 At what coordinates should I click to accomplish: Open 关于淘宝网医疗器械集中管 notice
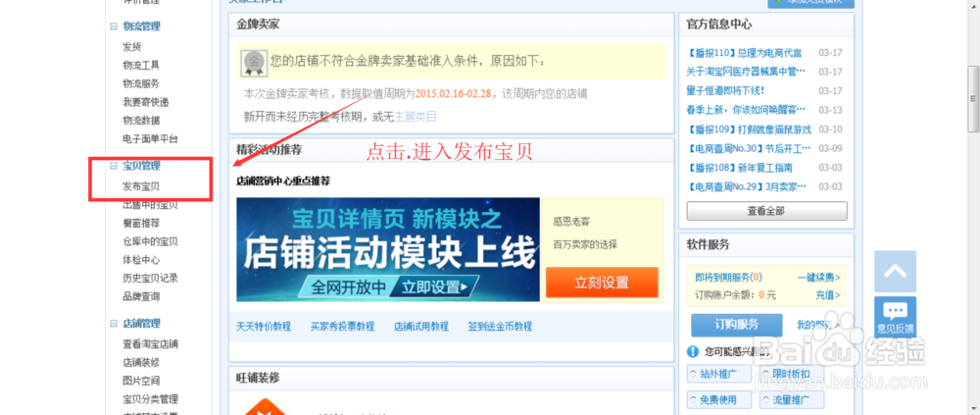pyautogui.click(x=746, y=72)
